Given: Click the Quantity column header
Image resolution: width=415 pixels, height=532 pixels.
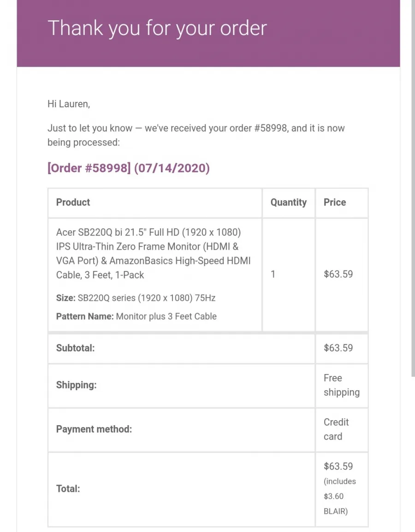Looking at the screenshot, I should tap(288, 203).
